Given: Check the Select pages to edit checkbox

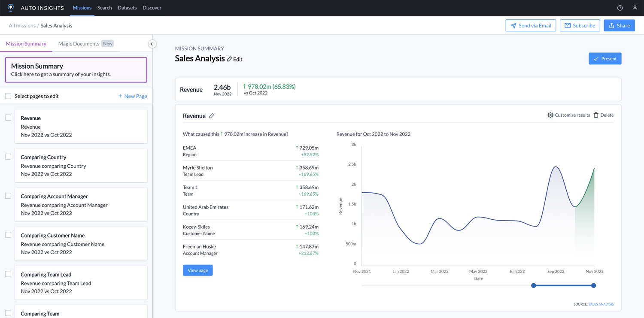Looking at the screenshot, I should click(x=8, y=96).
